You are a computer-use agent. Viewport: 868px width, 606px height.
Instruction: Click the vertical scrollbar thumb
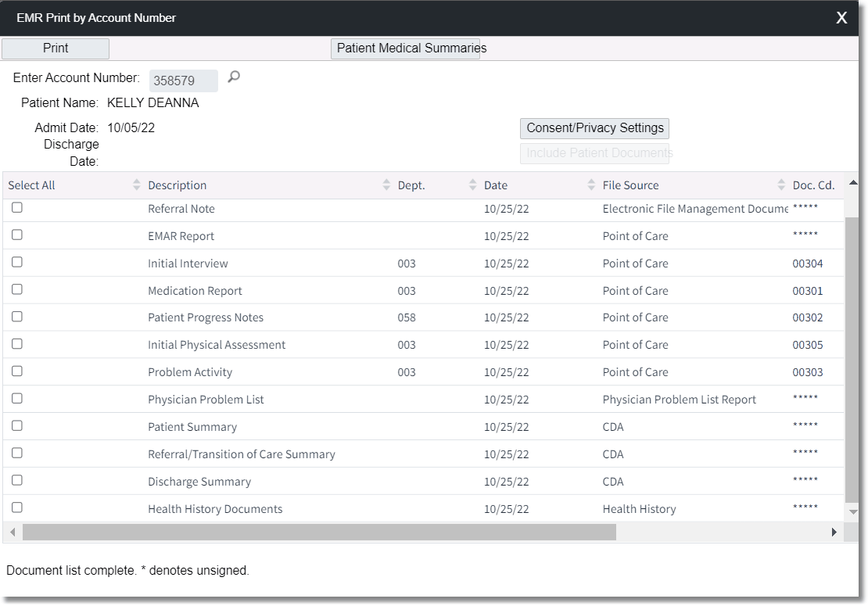[853, 360]
